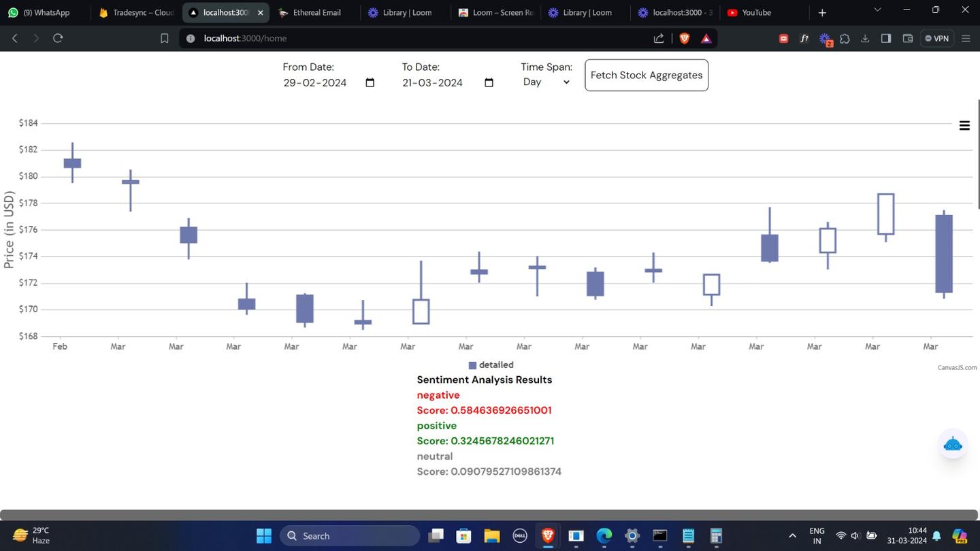
Task: Show hidden system tray icons chevron
Action: 792,536
